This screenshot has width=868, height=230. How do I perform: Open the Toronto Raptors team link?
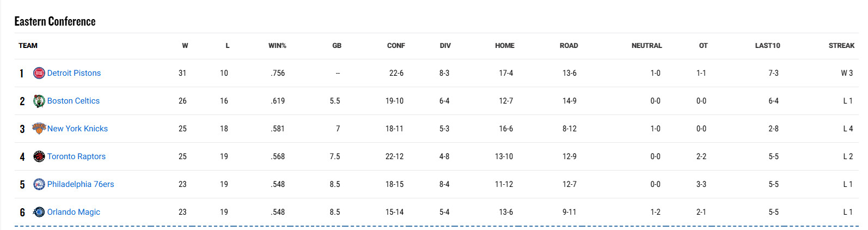(x=76, y=156)
